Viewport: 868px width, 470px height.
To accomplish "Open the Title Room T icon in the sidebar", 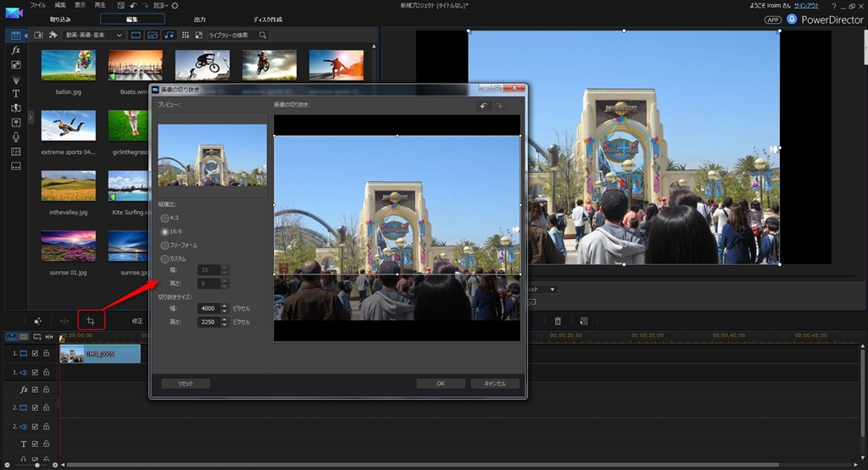I will 16,93.
